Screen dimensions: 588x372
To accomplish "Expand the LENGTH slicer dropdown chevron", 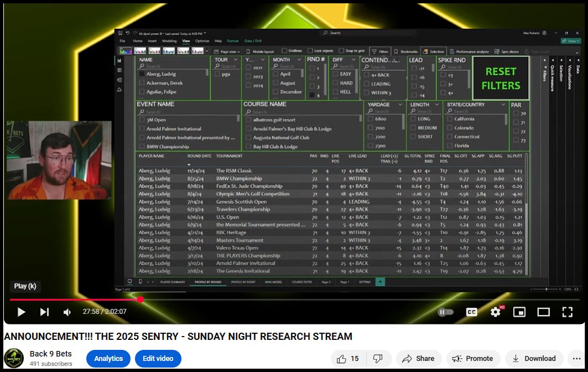I will click(x=437, y=105).
